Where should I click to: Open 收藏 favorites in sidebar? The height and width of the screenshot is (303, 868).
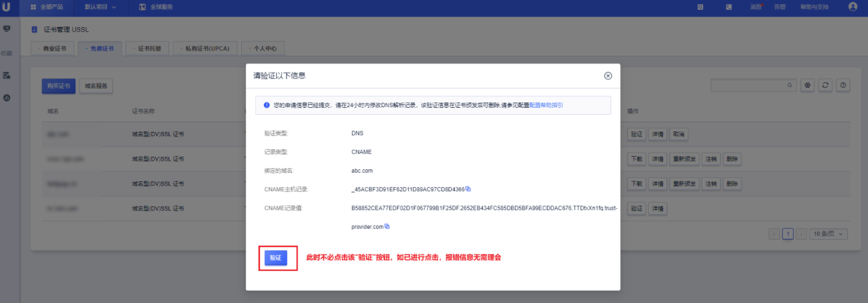coord(6,53)
